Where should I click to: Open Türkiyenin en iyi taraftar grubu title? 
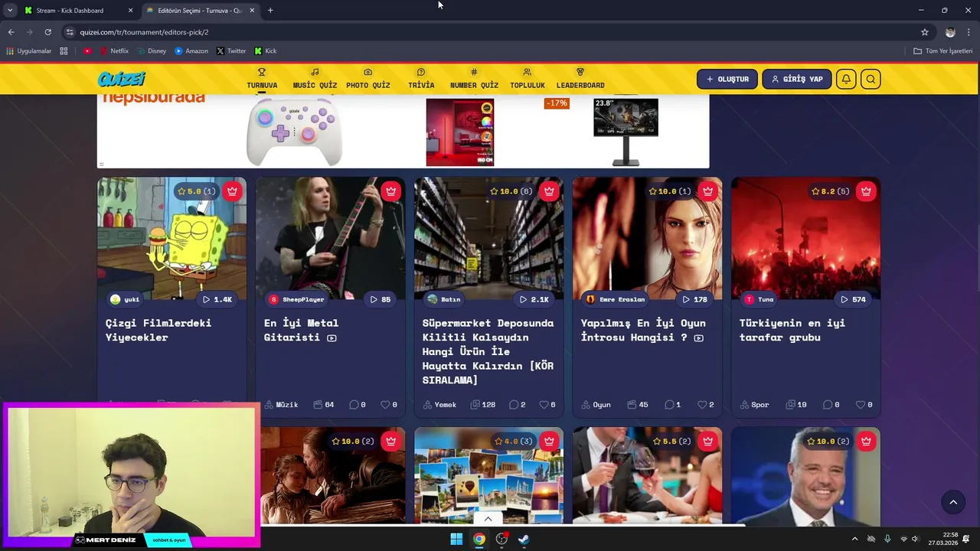792,330
